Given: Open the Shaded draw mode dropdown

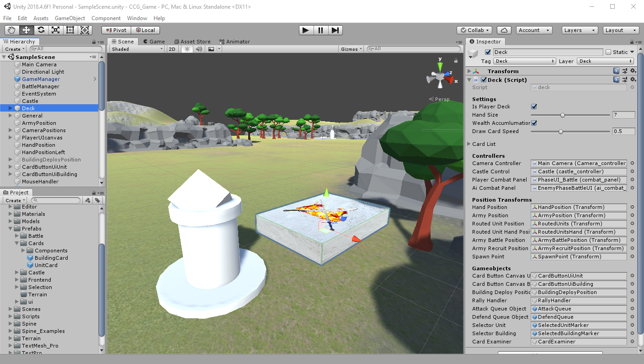Looking at the screenshot, I should [137, 49].
